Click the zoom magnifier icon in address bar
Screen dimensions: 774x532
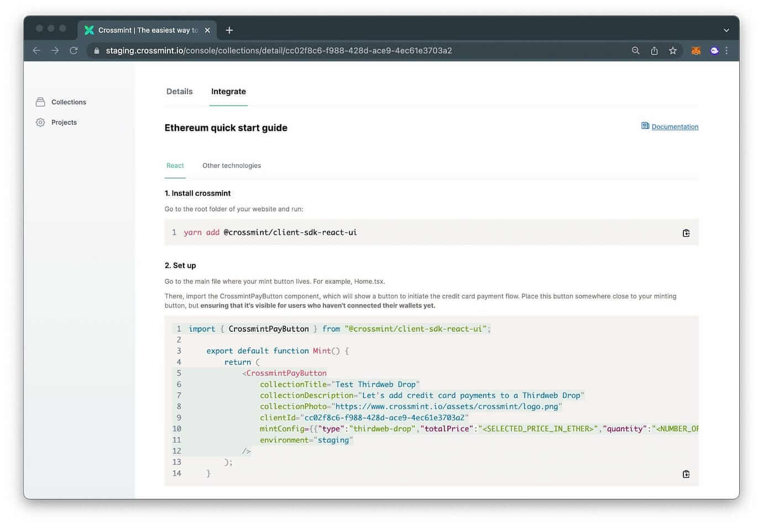tap(635, 51)
